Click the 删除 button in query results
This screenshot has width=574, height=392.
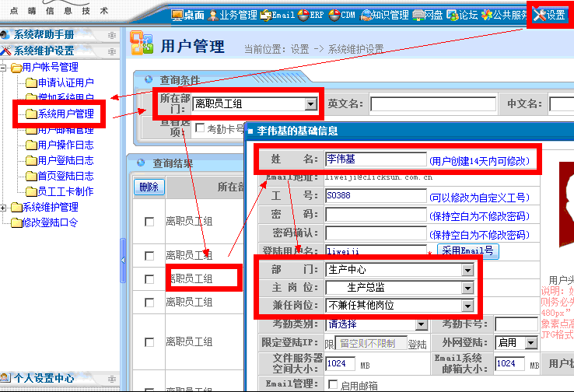tap(148, 187)
